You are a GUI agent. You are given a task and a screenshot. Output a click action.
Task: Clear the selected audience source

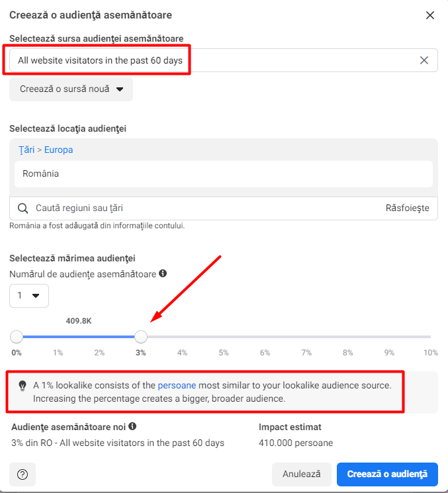[424, 60]
